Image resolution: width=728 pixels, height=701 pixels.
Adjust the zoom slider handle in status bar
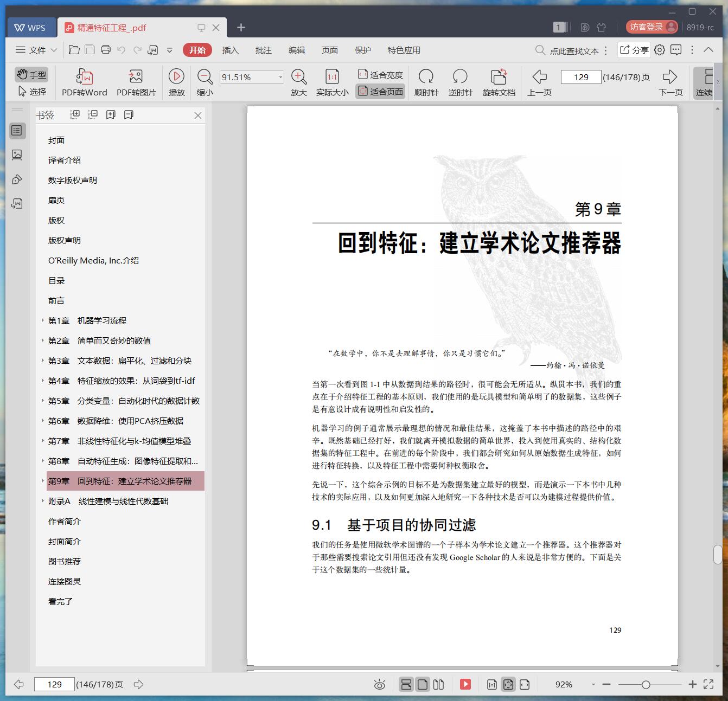click(646, 685)
